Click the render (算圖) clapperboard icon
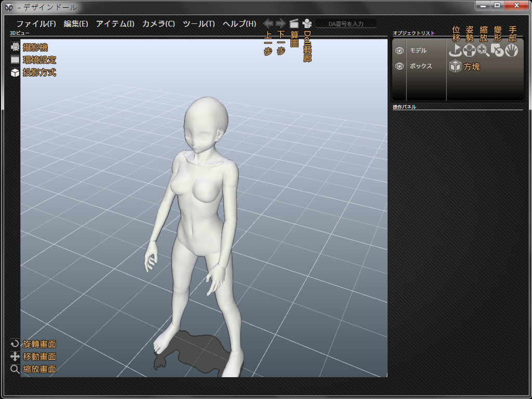The width and height of the screenshot is (532, 399). click(294, 23)
